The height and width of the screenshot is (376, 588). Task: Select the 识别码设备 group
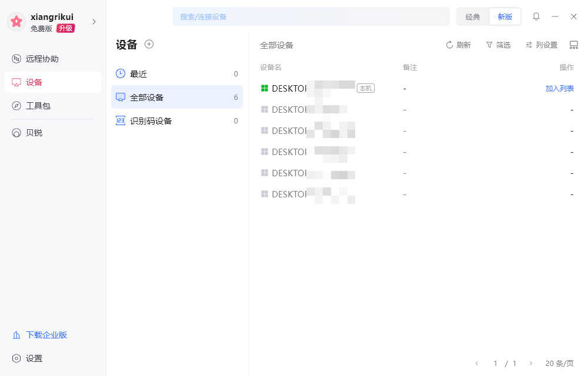(x=177, y=121)
